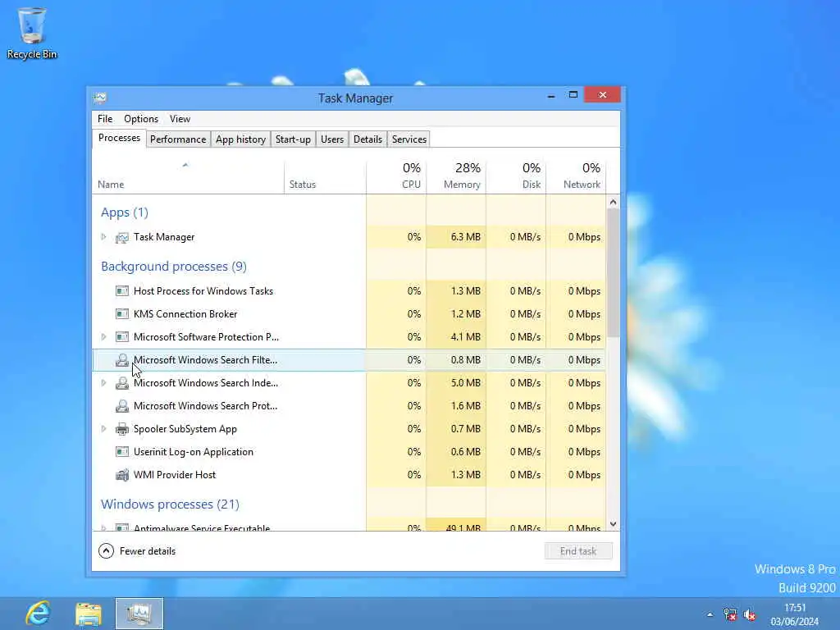This screenshot has height=630, width=840.
Task: Click the 6.3 MB memory value
Action: pyautogui.click(x=466, y=237)
